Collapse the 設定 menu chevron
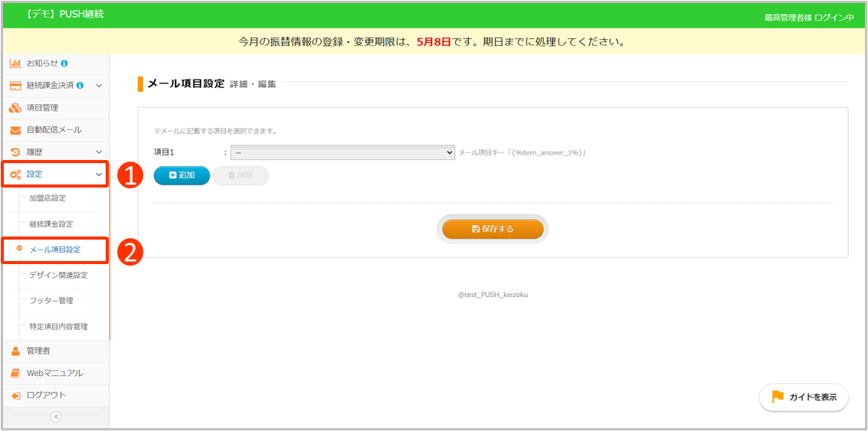This screenshot has height=431, width=868. pyautogui.click(x=99, y=175)
